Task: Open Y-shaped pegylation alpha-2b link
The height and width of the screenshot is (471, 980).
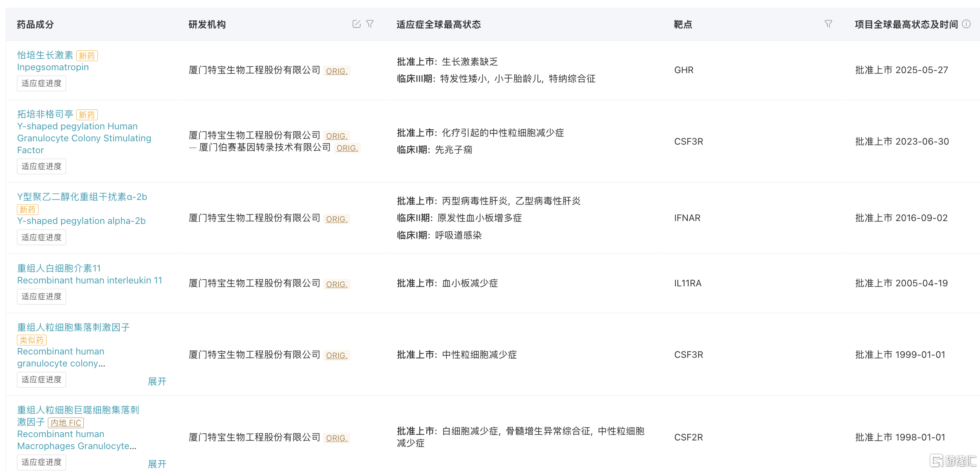Action: click(x=81, y=221)
